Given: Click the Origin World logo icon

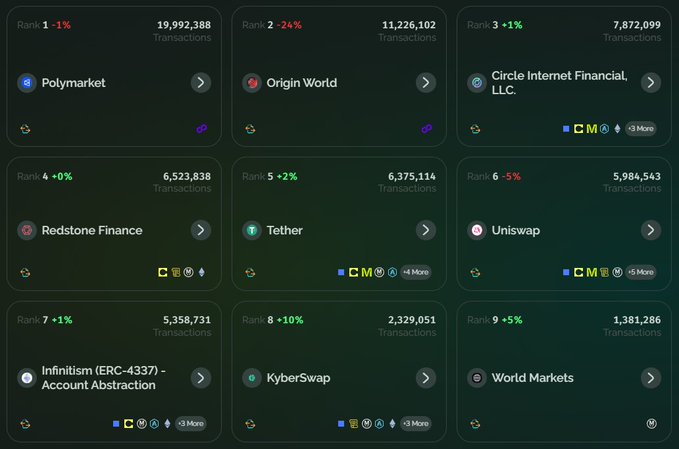Looking at the screenshot, I should tap(252, 83).
